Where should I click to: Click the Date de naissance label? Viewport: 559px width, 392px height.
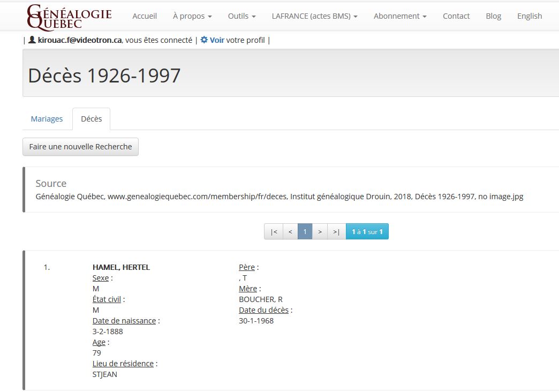[x=124, y=321]
